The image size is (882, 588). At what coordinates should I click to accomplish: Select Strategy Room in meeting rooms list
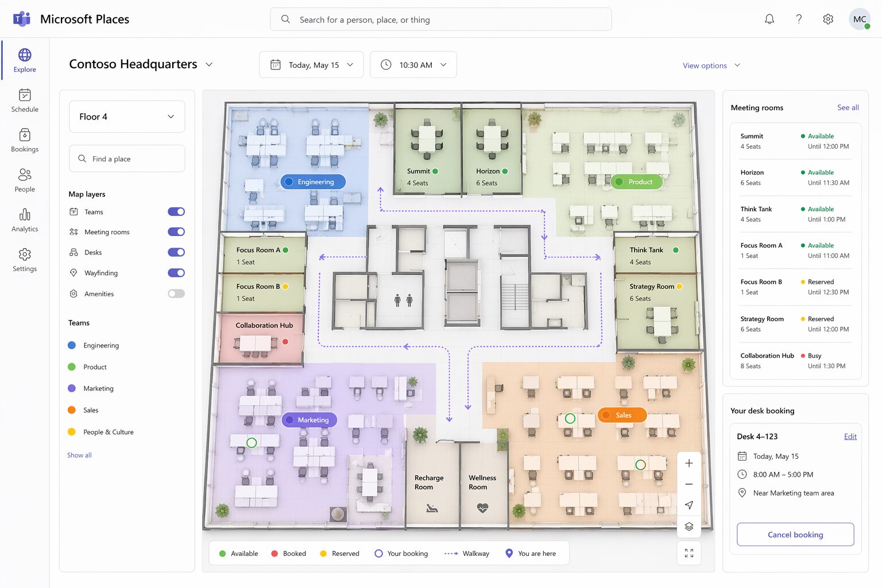(x=795, y=324)
